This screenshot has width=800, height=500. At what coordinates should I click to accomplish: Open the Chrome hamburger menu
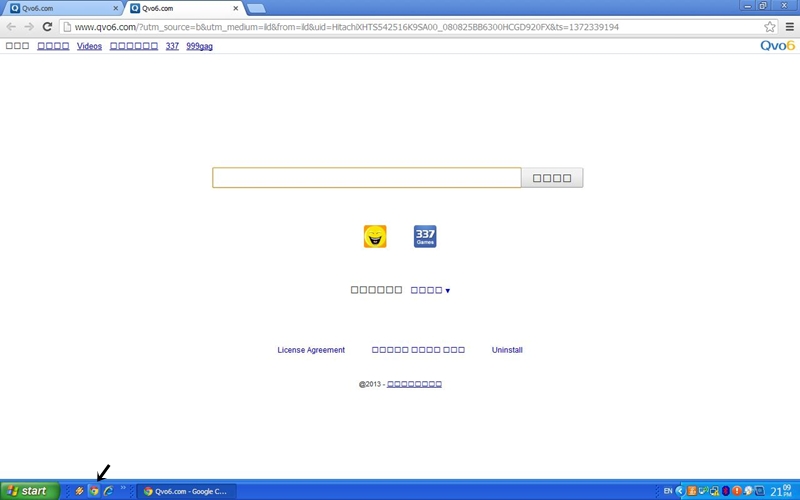pos(789,27)
